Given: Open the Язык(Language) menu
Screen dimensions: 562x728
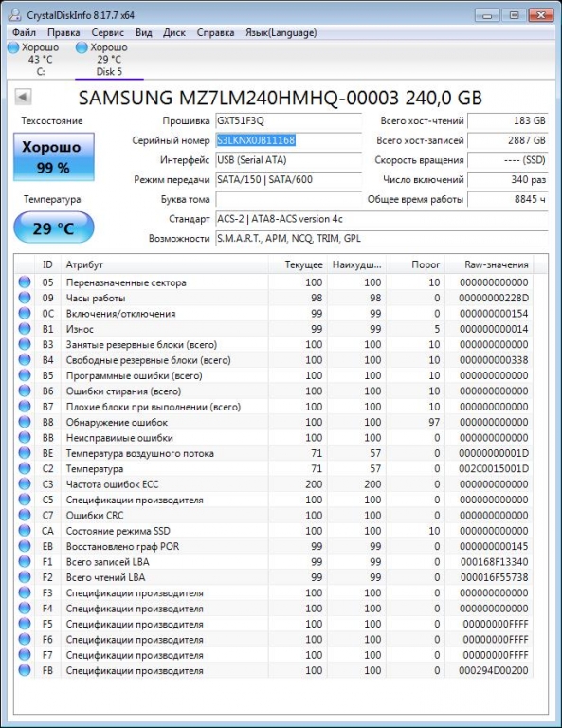Looking at the screenshot, I should pos(281,32).
